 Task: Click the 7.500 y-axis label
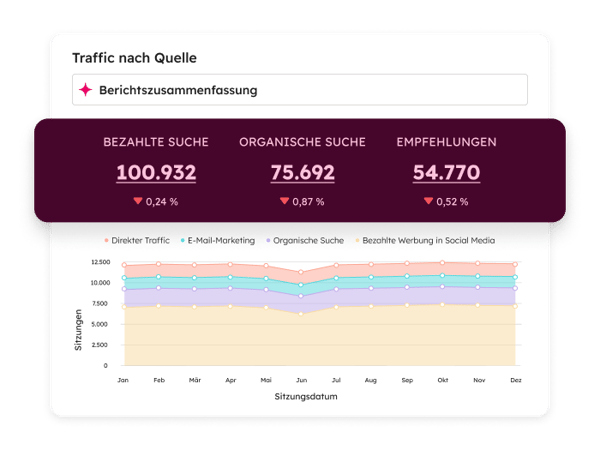click(100, 303)
